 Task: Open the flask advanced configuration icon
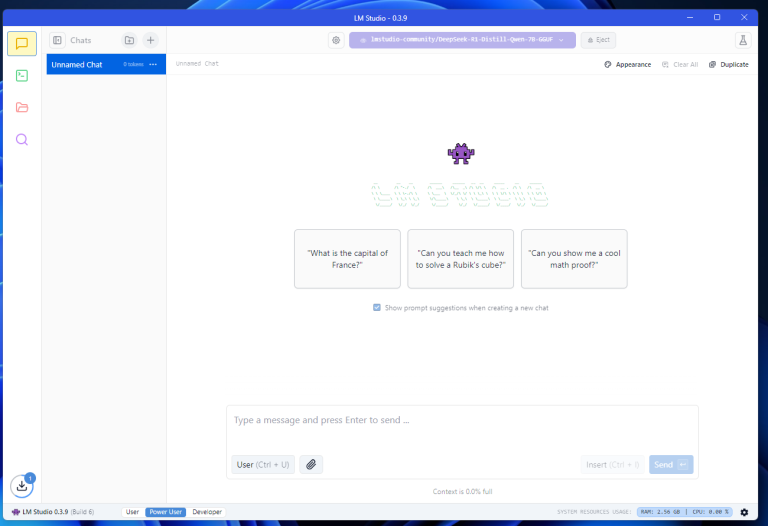[x=743, y=40]
